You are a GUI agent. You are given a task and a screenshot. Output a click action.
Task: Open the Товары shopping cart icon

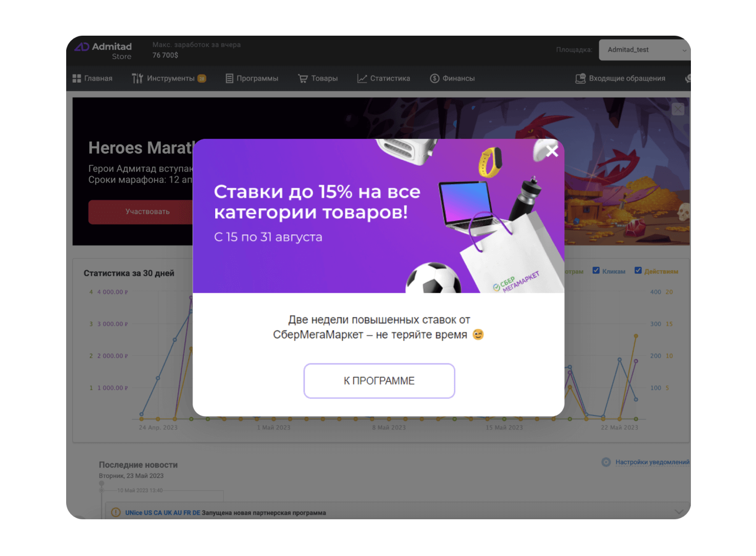pos(303,78)
